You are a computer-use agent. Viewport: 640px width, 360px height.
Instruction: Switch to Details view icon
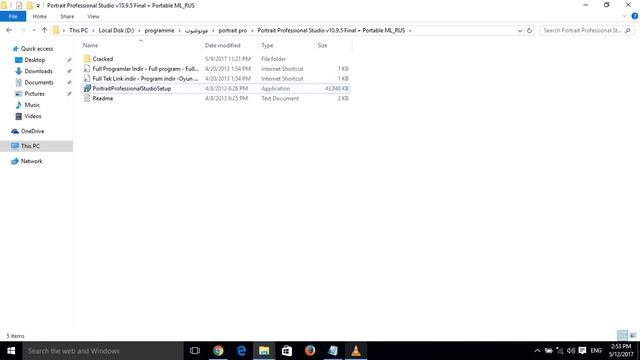pos(622,336)
